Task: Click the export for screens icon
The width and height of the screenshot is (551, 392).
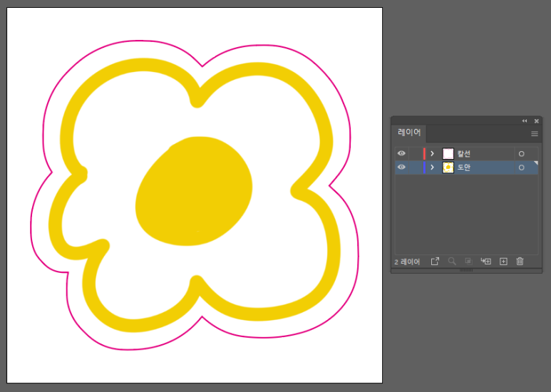Action: pos(435,262)
